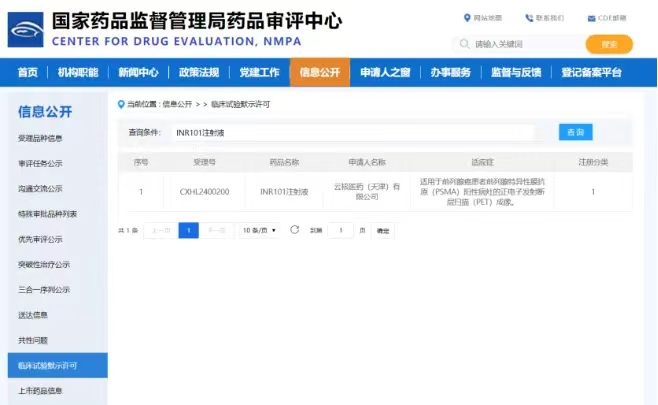This screenshot has width=658, height=405.
Task: Open 送达信息 in the sidebar
Action: pyautogui.click(x=33, y=315)
